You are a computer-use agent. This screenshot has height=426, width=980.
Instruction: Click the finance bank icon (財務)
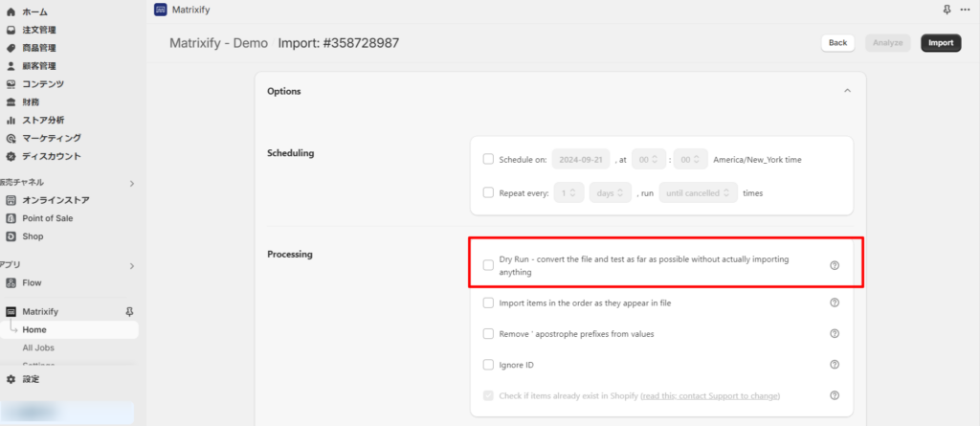click(11, 102)
